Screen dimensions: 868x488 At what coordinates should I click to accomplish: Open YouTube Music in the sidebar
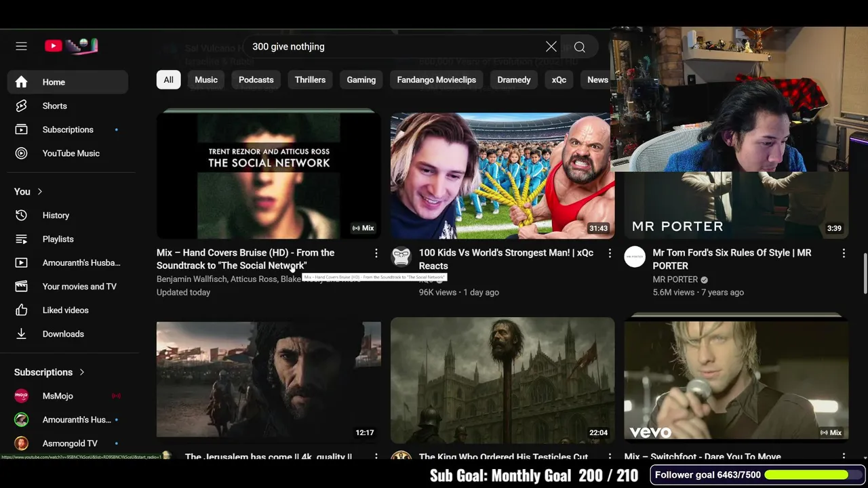[68, 153]
